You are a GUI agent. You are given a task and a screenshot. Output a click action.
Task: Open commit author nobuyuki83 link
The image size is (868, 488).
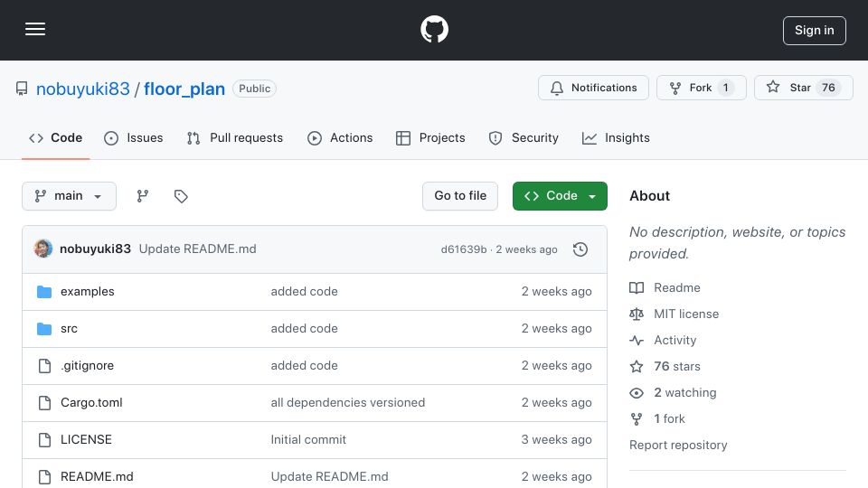click(x=95, y=249)
